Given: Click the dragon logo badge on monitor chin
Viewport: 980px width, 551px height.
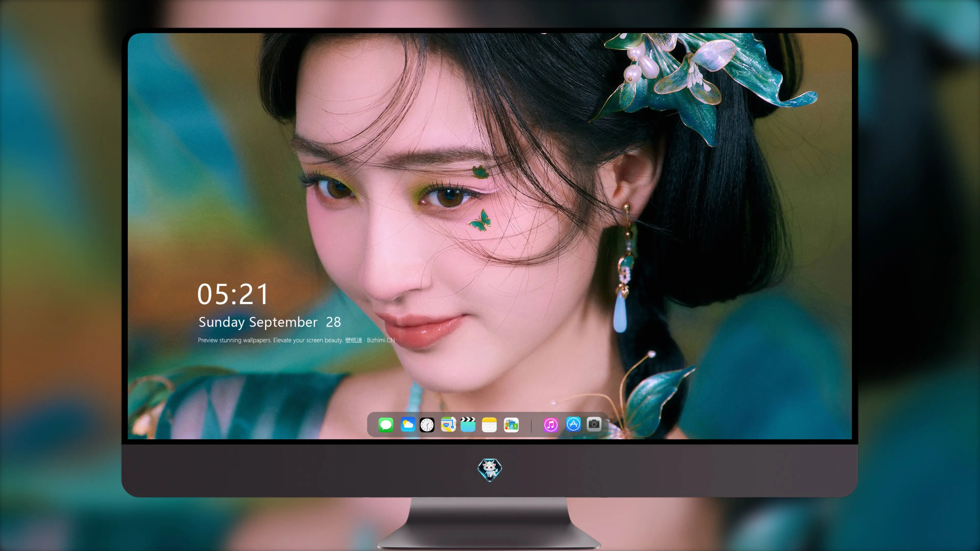Looking at the screenshot, I should click(490, 470).
